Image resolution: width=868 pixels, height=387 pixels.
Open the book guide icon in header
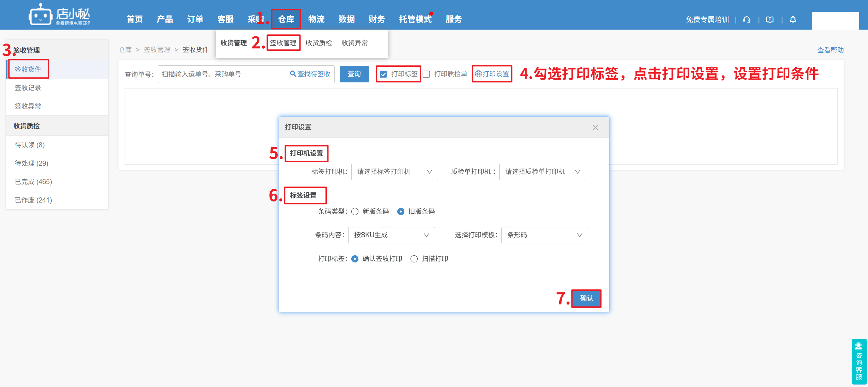click(770, 20)
